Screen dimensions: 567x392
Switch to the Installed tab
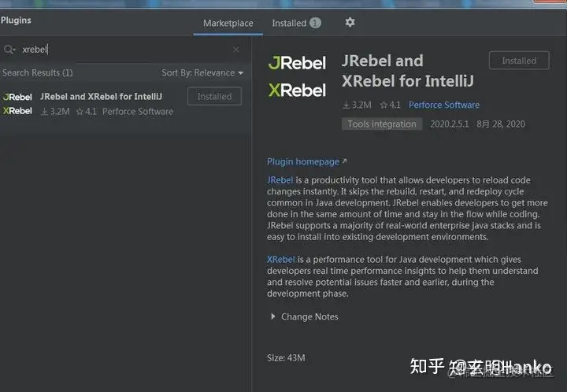[x=296, y=23]
